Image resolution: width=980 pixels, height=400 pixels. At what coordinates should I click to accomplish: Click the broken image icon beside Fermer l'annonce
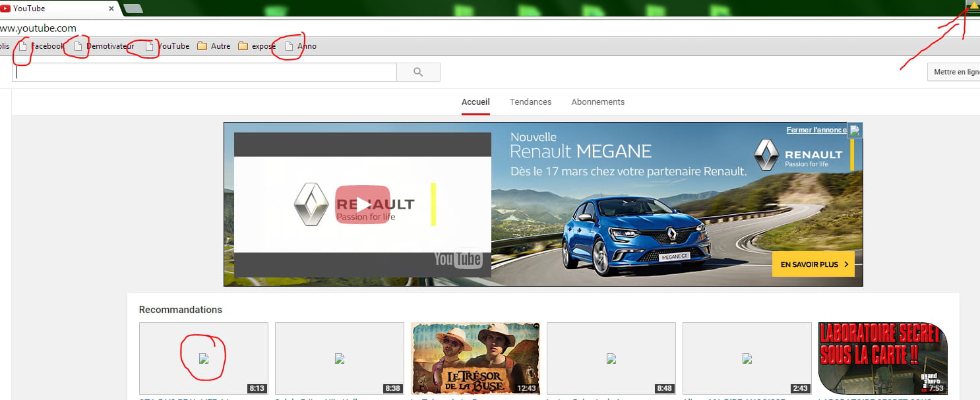tap(855, 130)
